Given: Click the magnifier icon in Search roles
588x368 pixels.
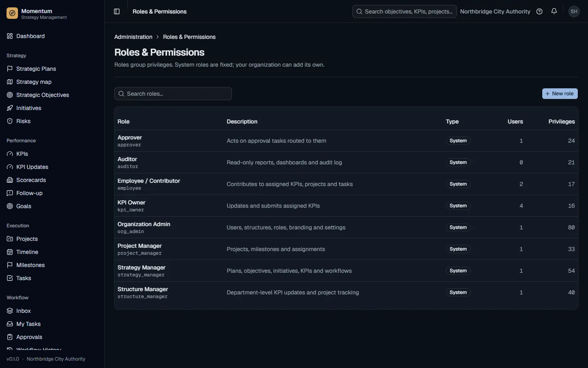Looking at the screenshot, I should [121, 94].
